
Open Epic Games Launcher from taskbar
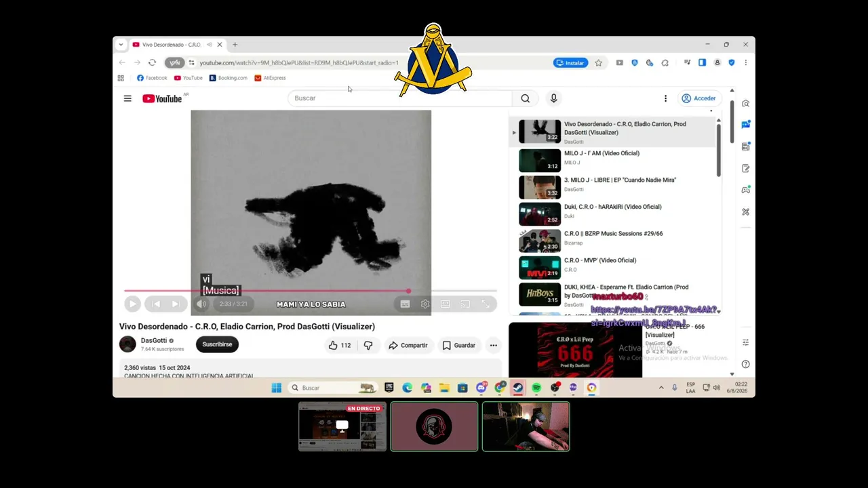pyautogui.click(x=389, y=388)
